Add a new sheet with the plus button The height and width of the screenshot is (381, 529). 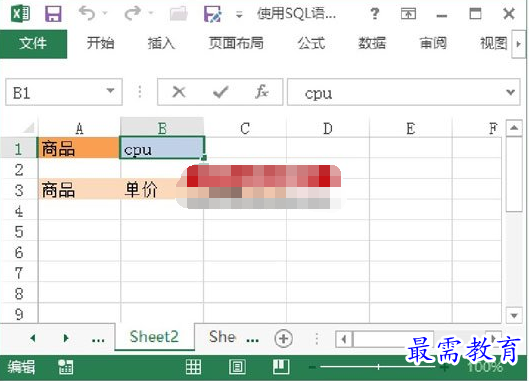(x=283, y=338)
